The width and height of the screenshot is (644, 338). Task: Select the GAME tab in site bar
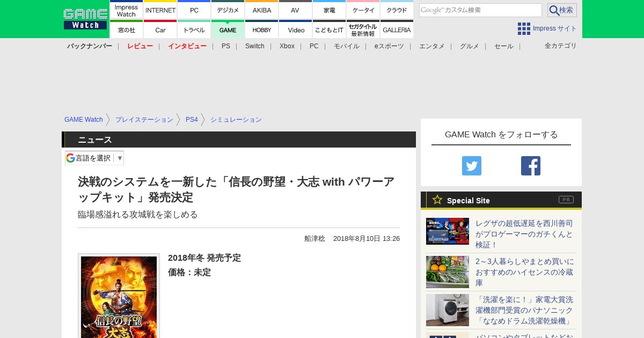(228, 30)
